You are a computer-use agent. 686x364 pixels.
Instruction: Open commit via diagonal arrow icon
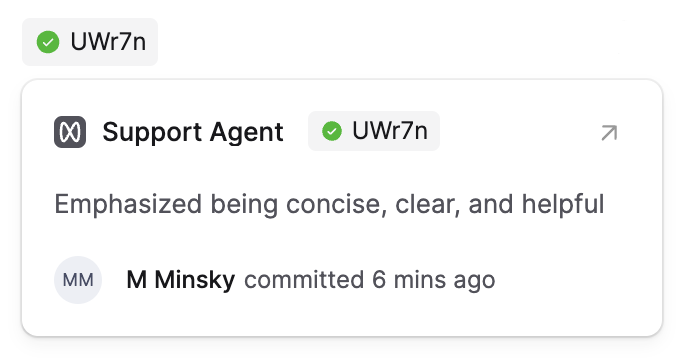pyautogui.click(x=609, y=133)
